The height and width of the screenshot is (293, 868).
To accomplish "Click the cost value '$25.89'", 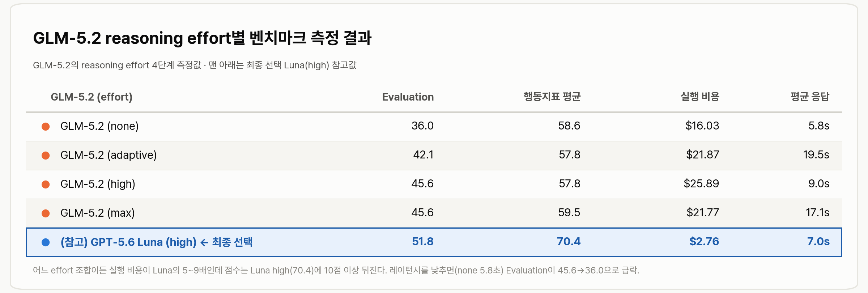I will [x=701, y=184].
